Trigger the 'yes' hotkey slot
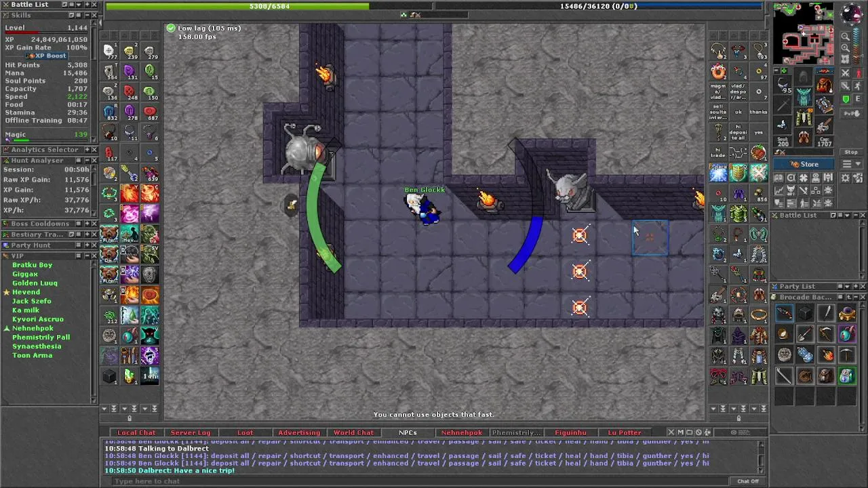Viewport: 868px width, 488px height. click(x=759, y=133)
